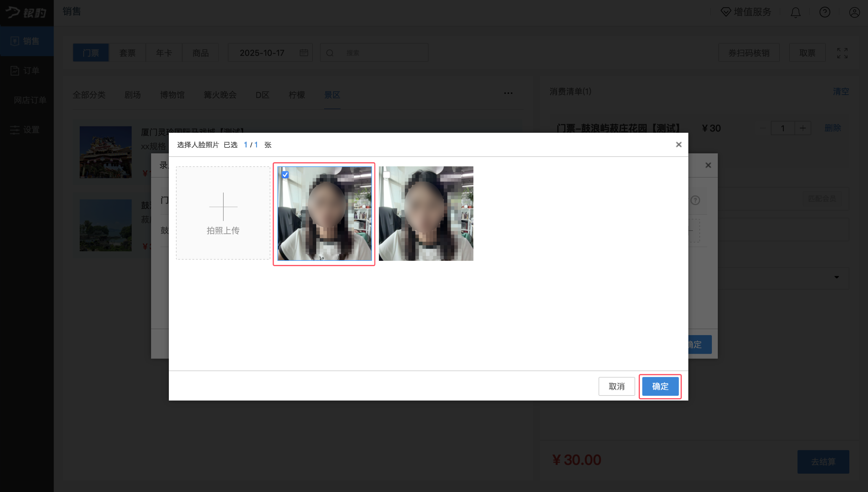Check the second face photo checkbox
Screen dimensions: 868x492
[387, 175]
